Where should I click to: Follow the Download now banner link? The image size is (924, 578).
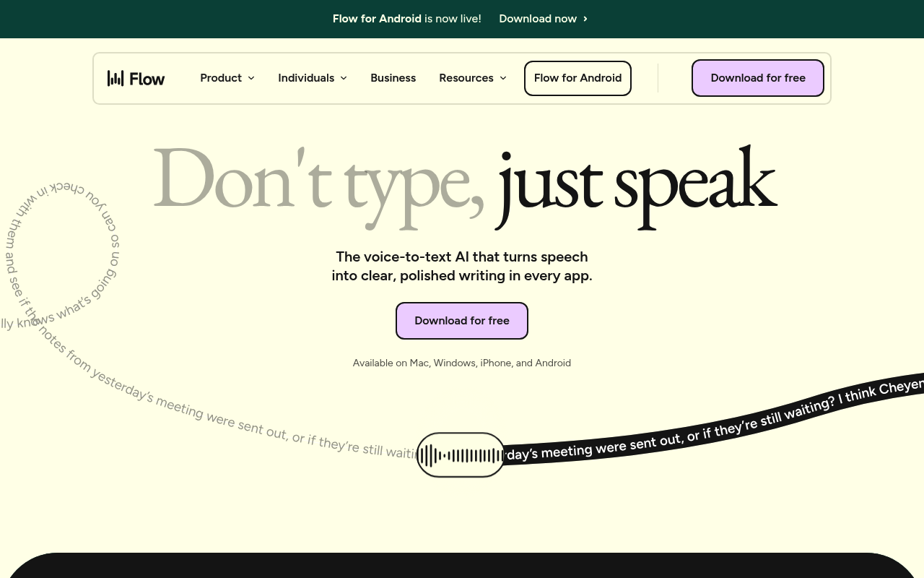(538, 19)
